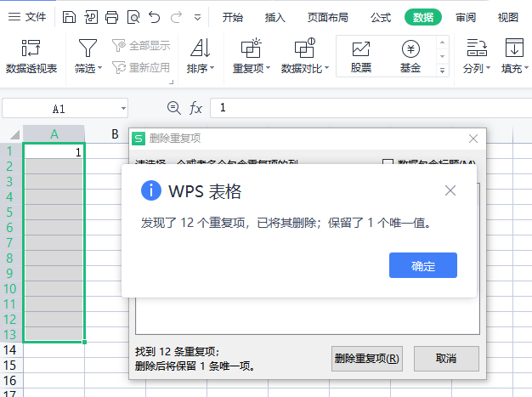The image size is (532, 397).
Task: Toggle 数据包含标题 checkbox
Action: [x=388, y=163]
